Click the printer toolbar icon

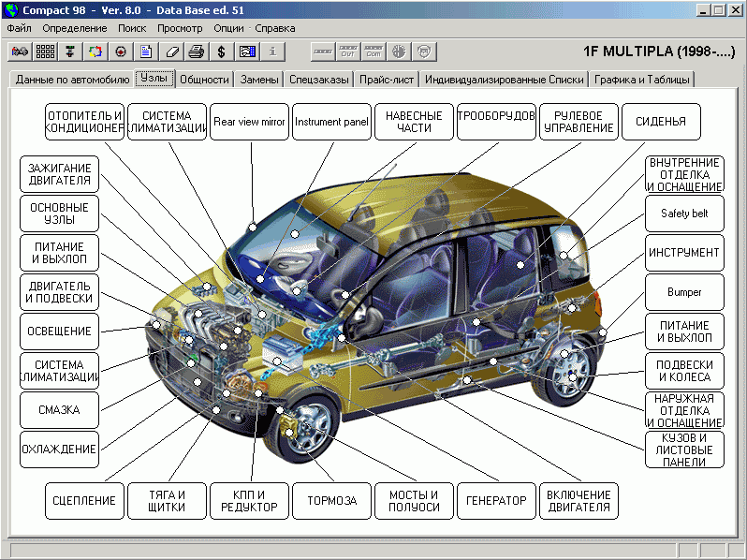pyautogui.click(x=197, y=52)
